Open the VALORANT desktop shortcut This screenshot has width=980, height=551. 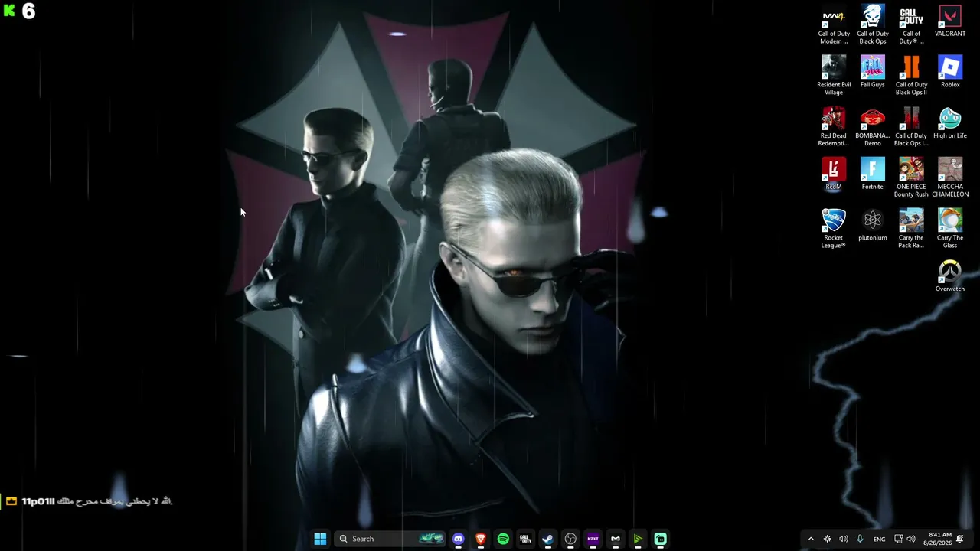(950, 21)
